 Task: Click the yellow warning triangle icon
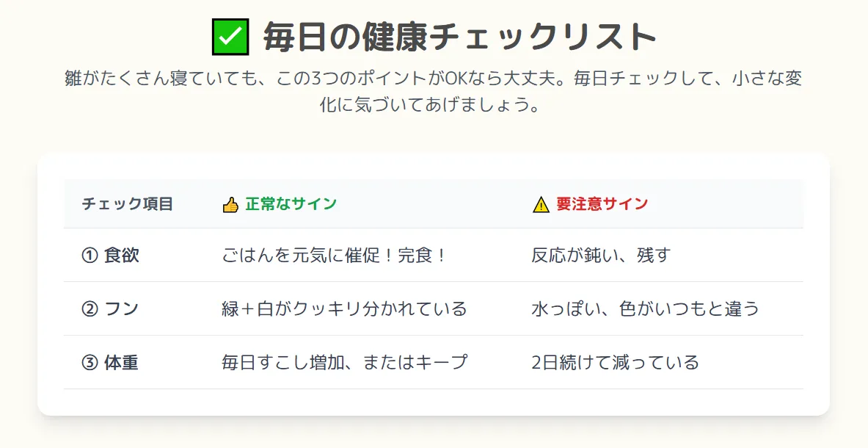point(541,204)
